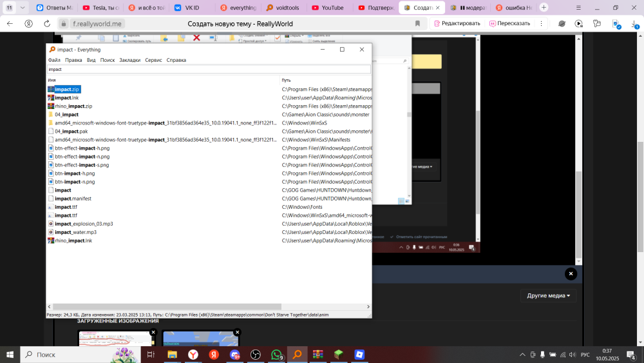644x363 pixels.
Task: Remove the second uploaded image thumbnail
Action: [237, 332]
